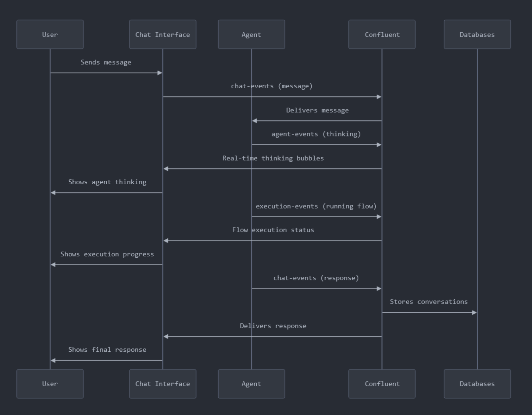Select the 'Delivers response' label
Viewport: 532px width, 415px height.
coord(273,326)
